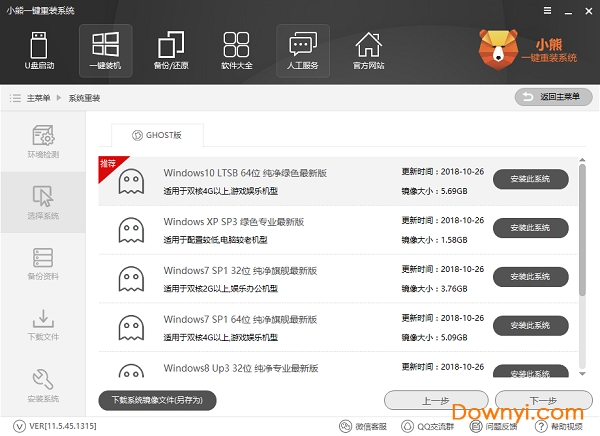Open 帮助视频 in status bar
Screen dimensions: 600x436
tap(559, 426)
